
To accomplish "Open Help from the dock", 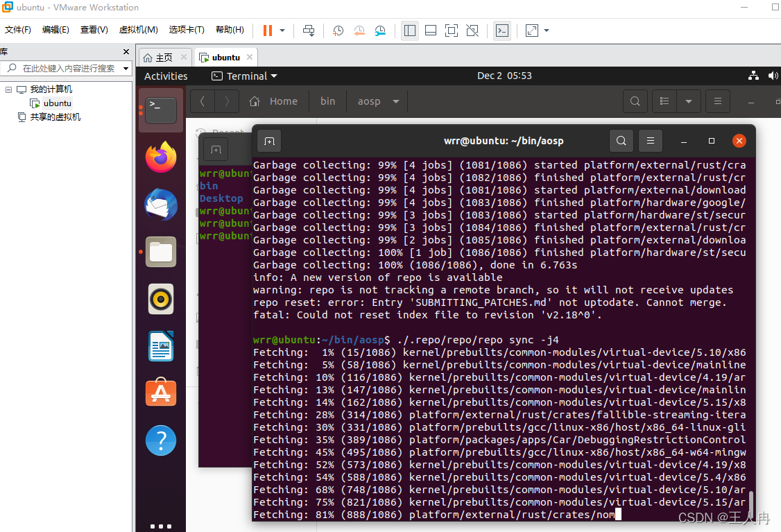I will coord(161,440).
